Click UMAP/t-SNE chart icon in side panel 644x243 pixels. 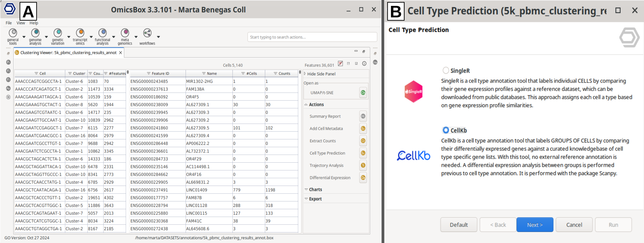tap(363, 93)
